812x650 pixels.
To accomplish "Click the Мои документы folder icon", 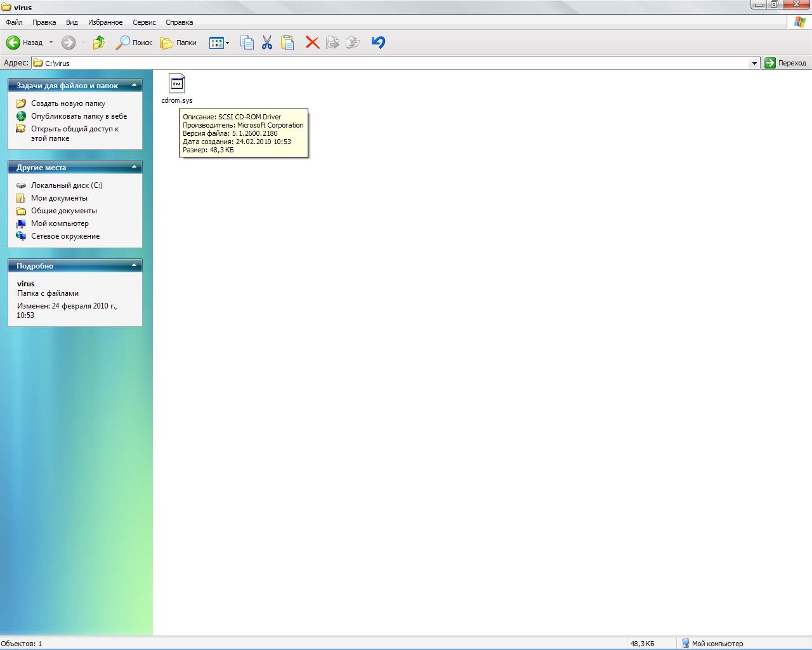I will 21,198.
